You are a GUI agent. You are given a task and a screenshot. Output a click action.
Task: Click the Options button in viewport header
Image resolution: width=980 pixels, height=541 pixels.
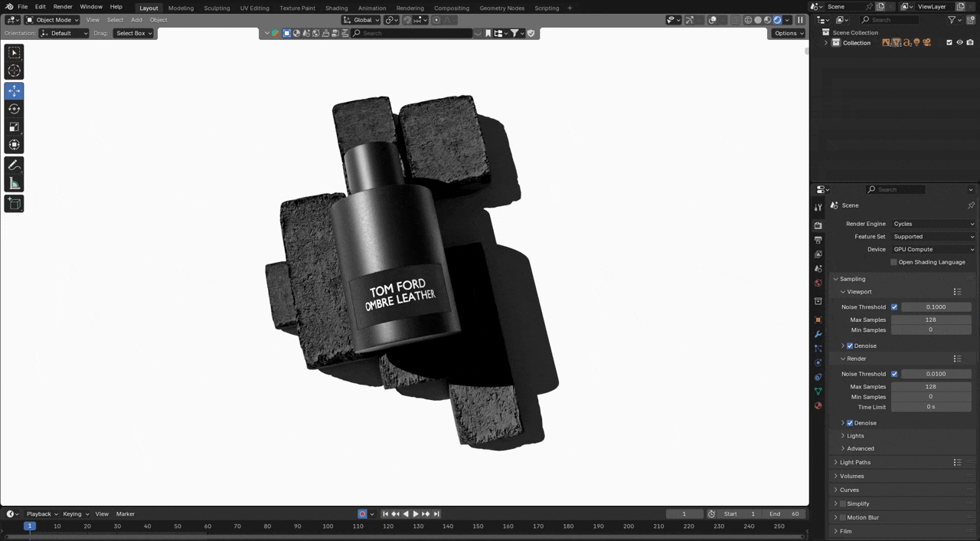click(x=789, y=33)
